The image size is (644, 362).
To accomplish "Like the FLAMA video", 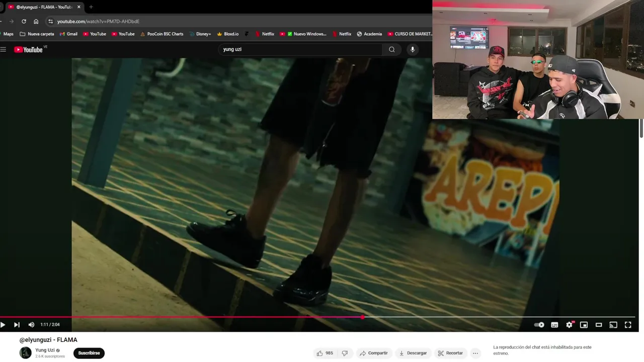I will tap(325, 353).
